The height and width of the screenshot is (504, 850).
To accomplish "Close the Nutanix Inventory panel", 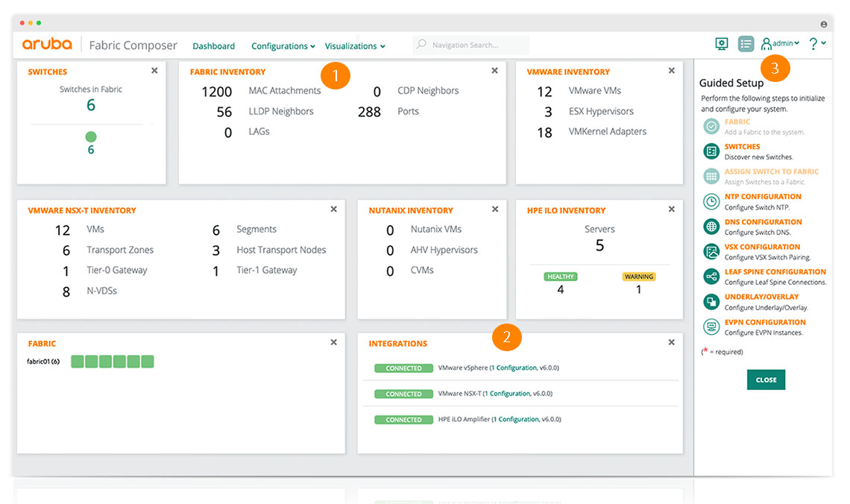I will click(x=495, y=210).
